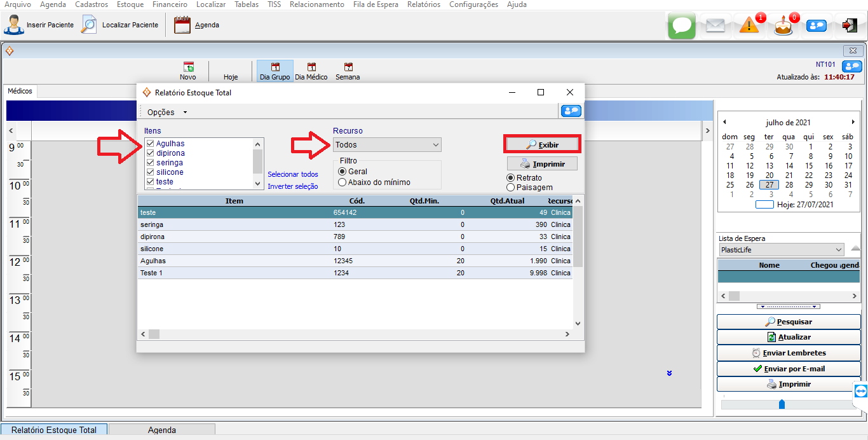
Task: Click the Inserir Paciente icon
Action: coord(14,25)
